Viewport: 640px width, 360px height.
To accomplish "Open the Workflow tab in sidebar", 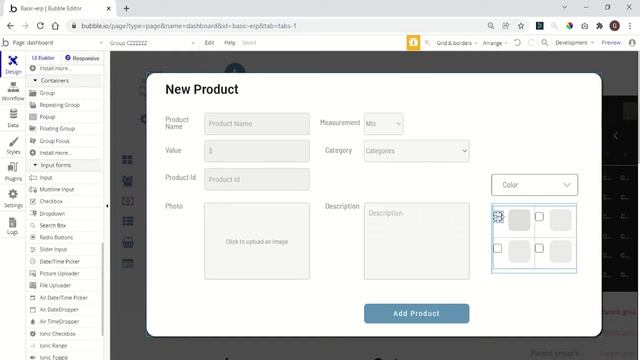I will pyautogui.click(x=13, y=91).
